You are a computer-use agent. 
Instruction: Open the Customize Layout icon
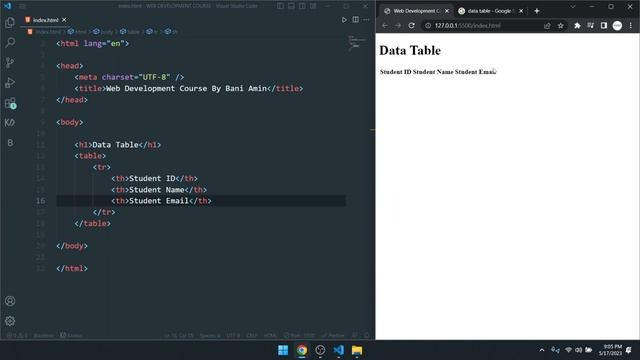coord(313,6)
